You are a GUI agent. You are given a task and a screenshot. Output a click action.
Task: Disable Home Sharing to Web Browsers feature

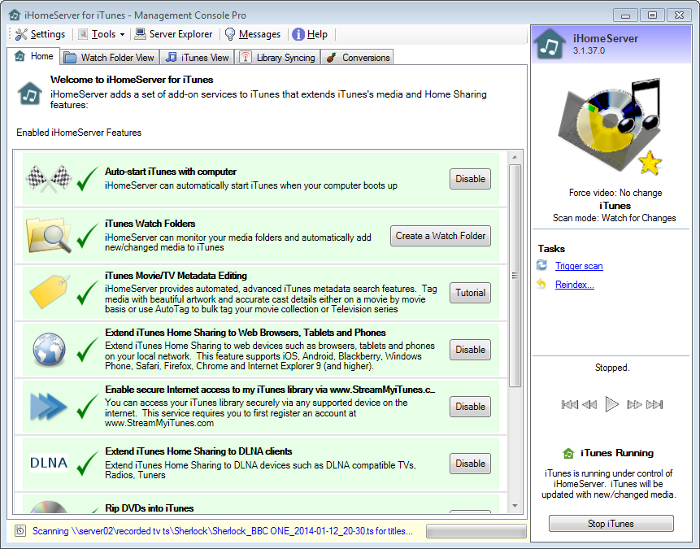coord(470,350)
